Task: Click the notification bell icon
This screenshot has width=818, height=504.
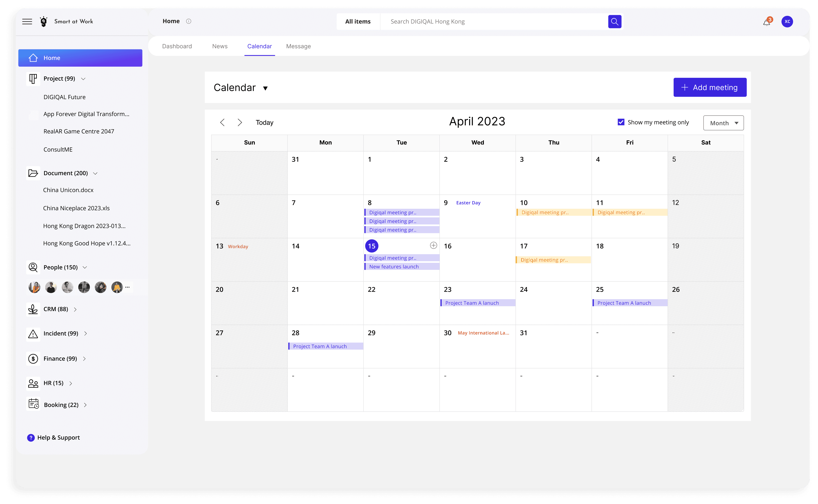Action: [766, 22]
